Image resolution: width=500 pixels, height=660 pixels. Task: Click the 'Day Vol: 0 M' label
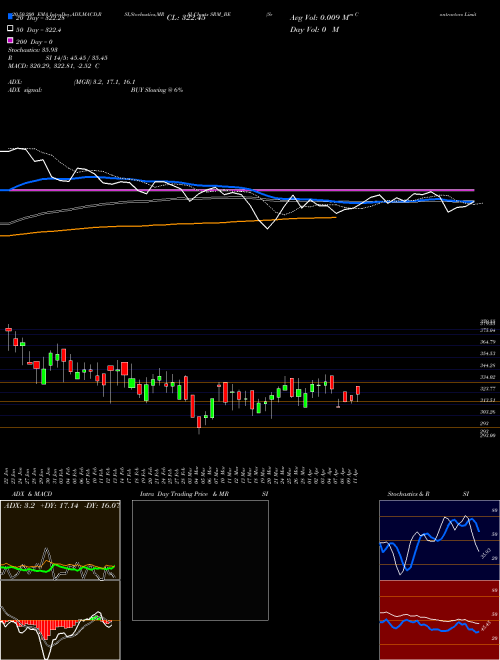pos(314,30)
